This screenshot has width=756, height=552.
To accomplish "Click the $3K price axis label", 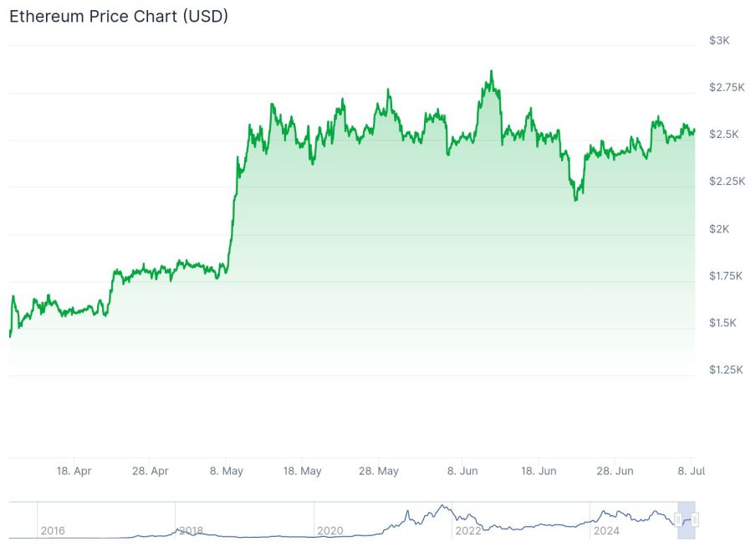I will (718, 40).
